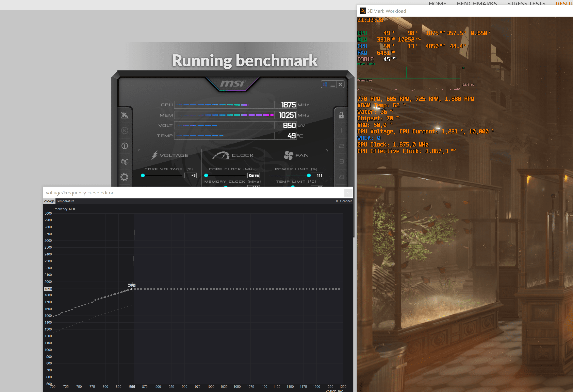The image size is (573, 392).
Task: Click the core clock Curve box
Action: click(x=254, y=175)
